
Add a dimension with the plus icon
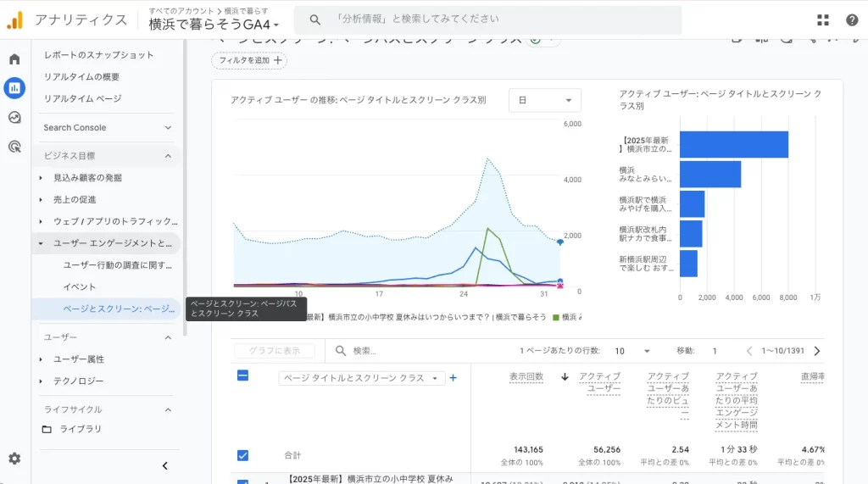tap(453, 378)
